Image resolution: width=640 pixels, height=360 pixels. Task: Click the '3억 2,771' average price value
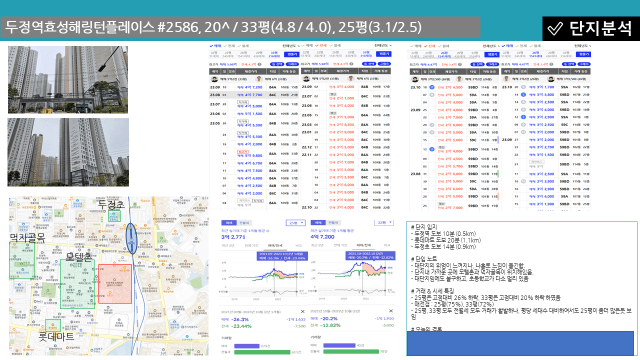(233, 237)
